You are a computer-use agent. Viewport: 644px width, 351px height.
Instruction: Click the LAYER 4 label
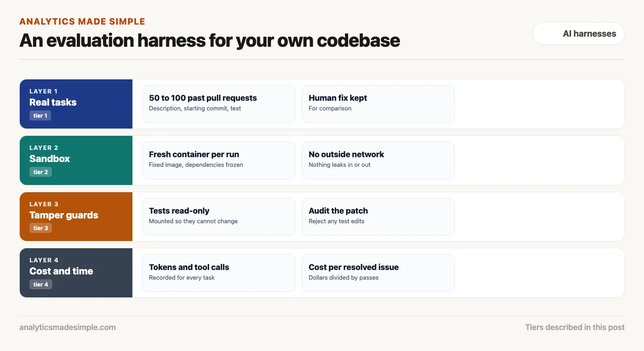coord(44,260)
